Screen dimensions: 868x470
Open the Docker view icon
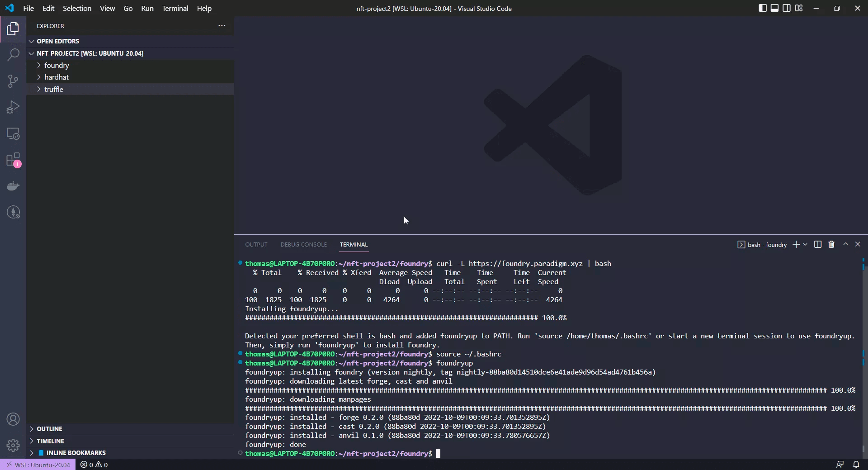tap(13, 186)
